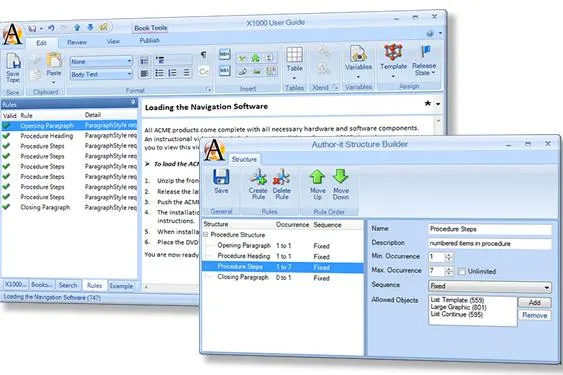Click the Variables icon in ribbon
The height and width of the screenshot is (375, 563).
pyautogui.click(x=358, y=54)
